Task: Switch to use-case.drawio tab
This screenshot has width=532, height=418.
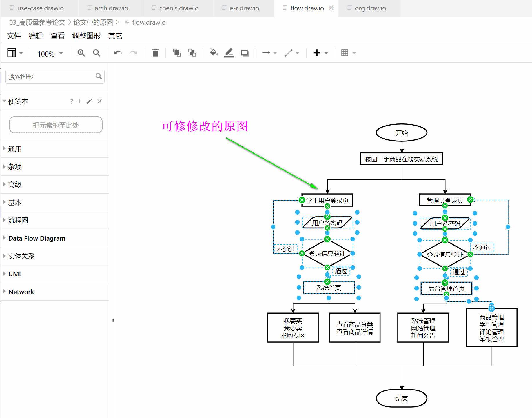Action: 40,8
